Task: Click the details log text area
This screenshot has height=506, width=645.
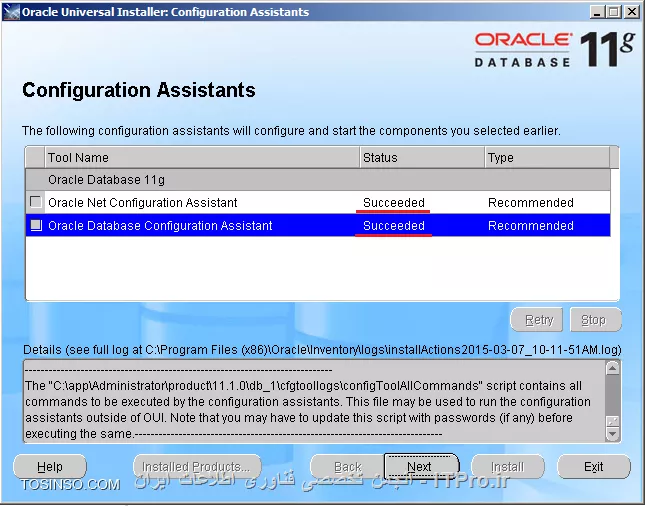Action: [x=315, y=401]
